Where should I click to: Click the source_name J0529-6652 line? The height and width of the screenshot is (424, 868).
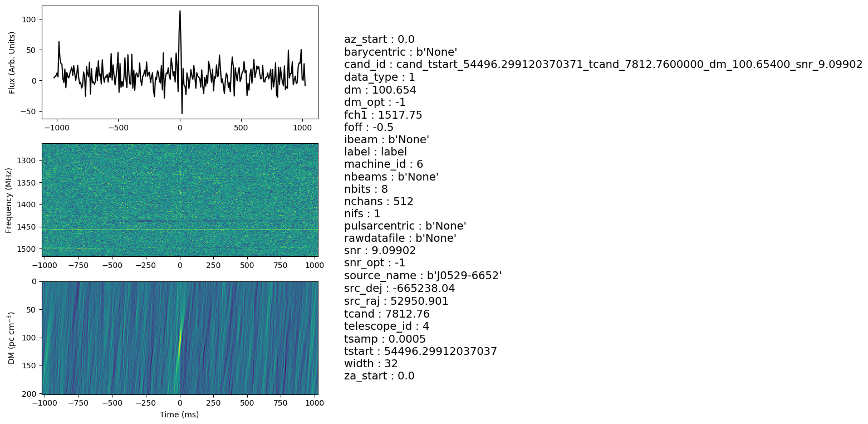tap(423, 276)
